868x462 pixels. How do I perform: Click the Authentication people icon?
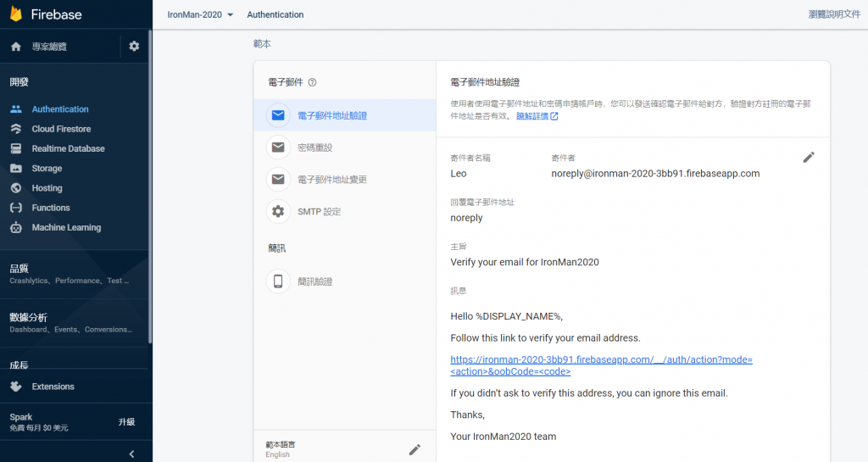pyautogui.click(x=16, y=109)
